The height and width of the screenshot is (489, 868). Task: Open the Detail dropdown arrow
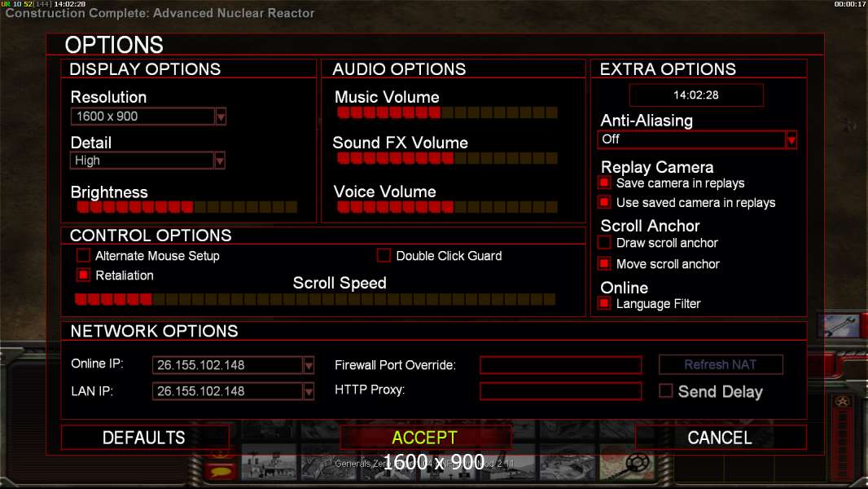(x=220, y=161)
